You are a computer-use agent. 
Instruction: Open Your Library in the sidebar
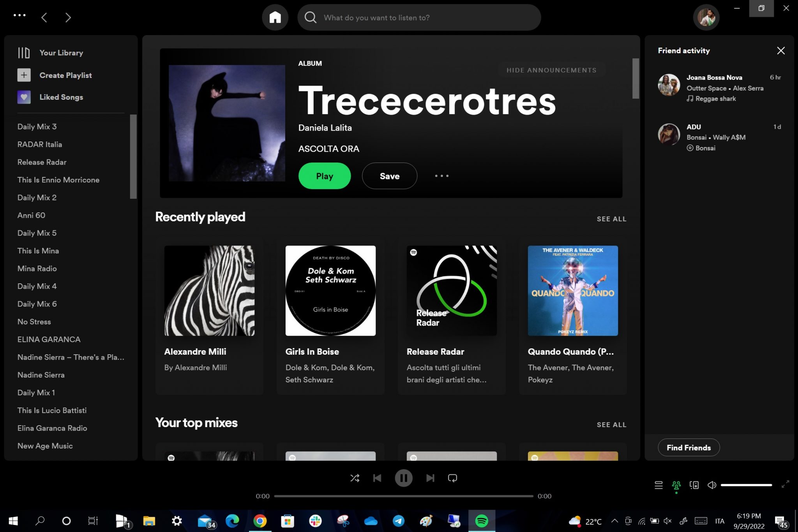point(61,53)
